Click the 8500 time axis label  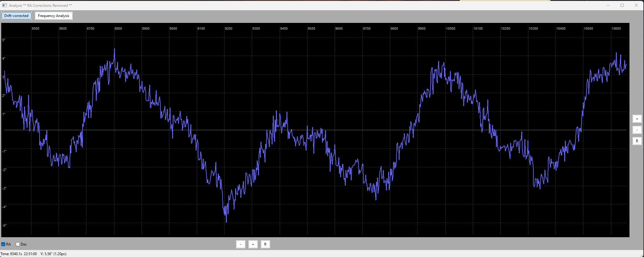pos(36,28)
